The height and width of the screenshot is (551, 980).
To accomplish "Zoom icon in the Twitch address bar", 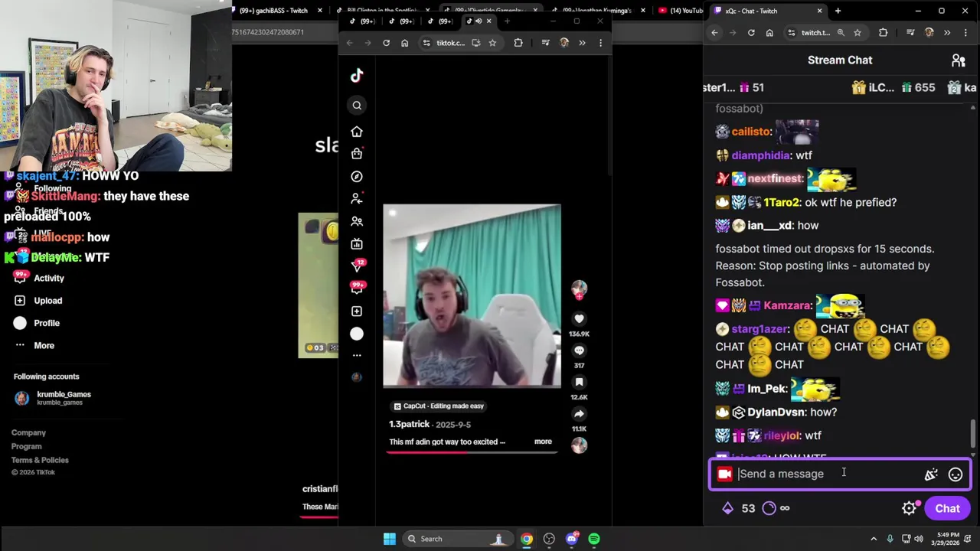I will [x=841, y=32].
